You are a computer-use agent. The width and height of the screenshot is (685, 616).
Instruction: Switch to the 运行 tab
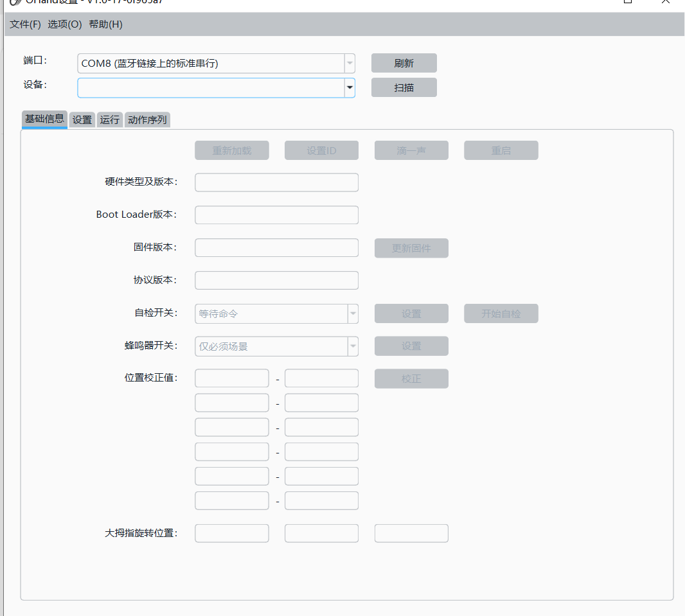[110, 119]
